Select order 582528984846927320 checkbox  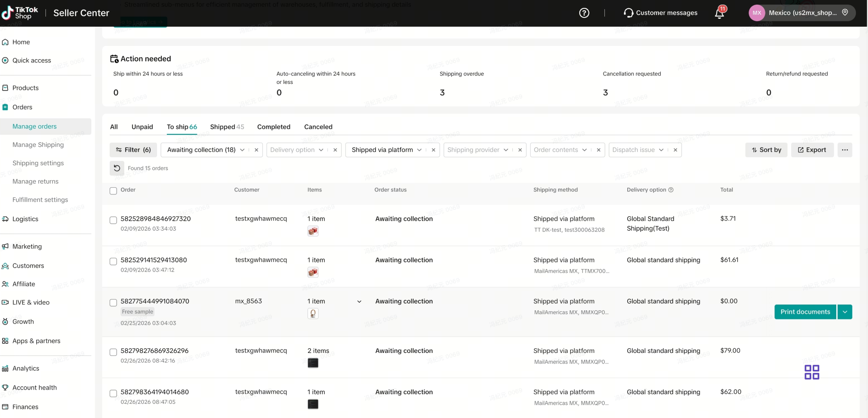[x=113, y=220]
